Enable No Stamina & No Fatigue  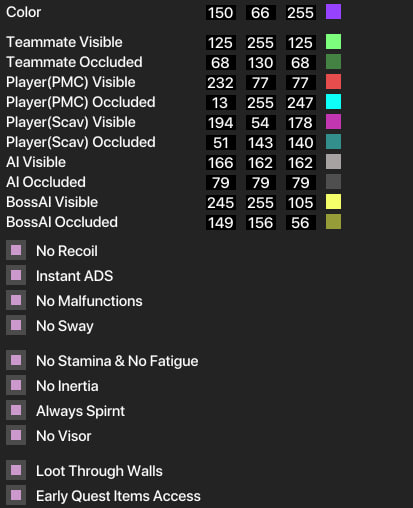point(16,360)
